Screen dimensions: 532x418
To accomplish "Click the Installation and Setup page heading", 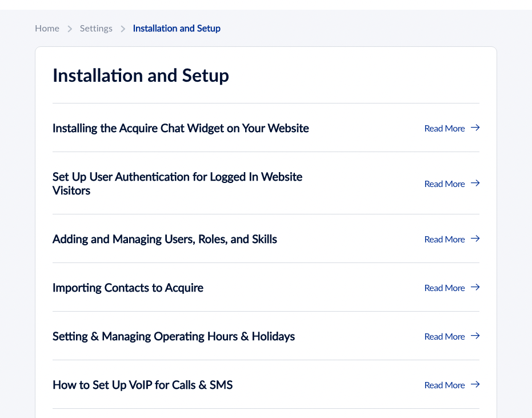I will pos(141,75).
